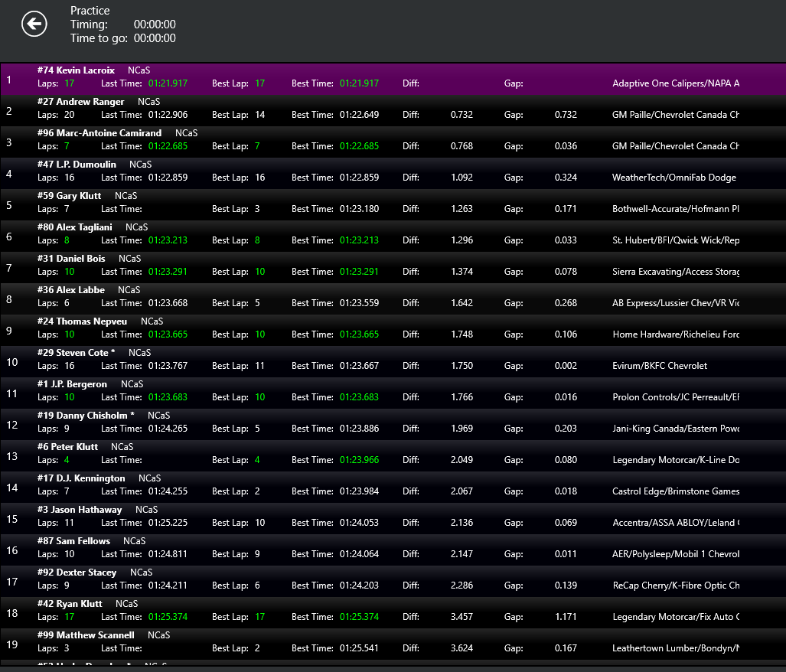
Task: Click AER/Polysleep/Mobil 1 sponsor text
Action: [676, 554]
